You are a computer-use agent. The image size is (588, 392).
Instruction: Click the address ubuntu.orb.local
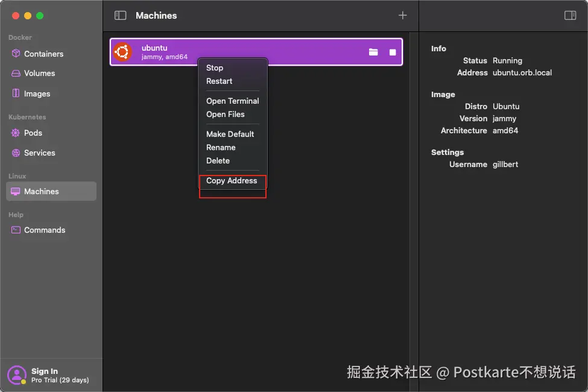click(x=522, y=72)
